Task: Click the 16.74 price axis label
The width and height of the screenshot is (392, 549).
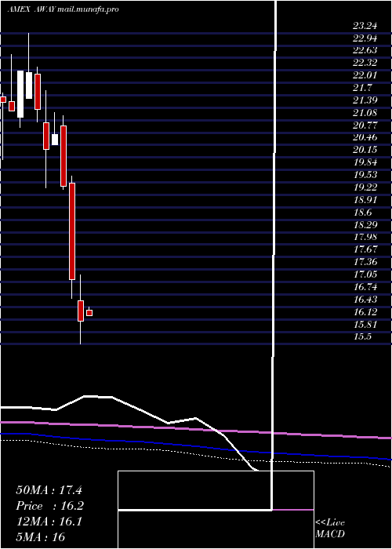Action: coord(365,287)
